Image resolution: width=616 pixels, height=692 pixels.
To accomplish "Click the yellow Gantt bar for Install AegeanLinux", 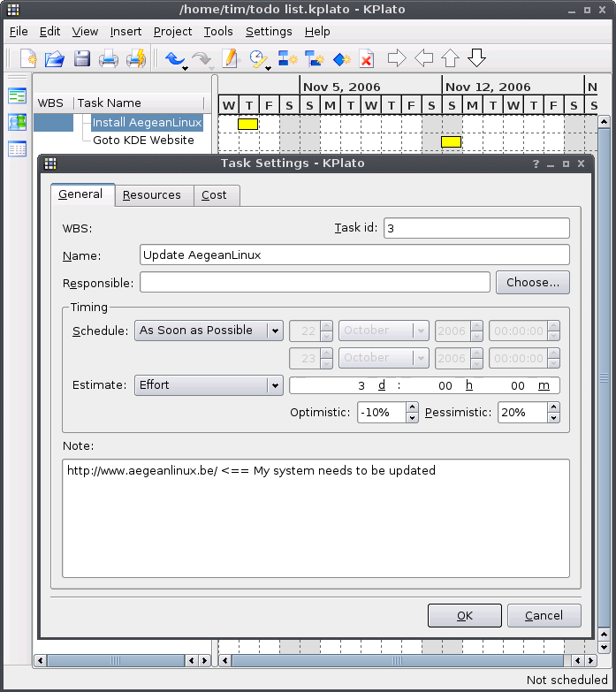I will 247,124.
